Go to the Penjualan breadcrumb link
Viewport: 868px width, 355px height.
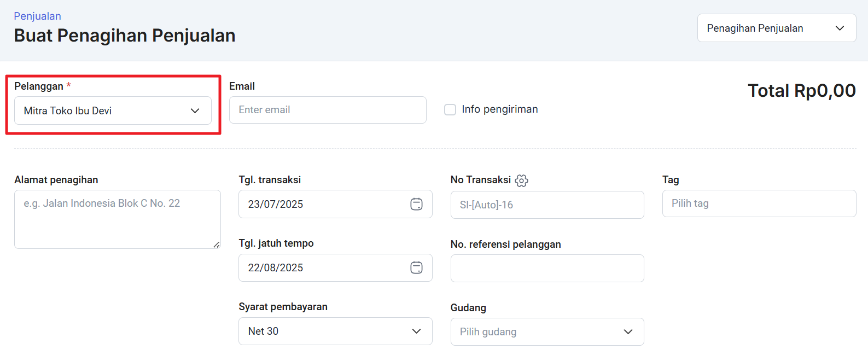[x=37, y=16]
